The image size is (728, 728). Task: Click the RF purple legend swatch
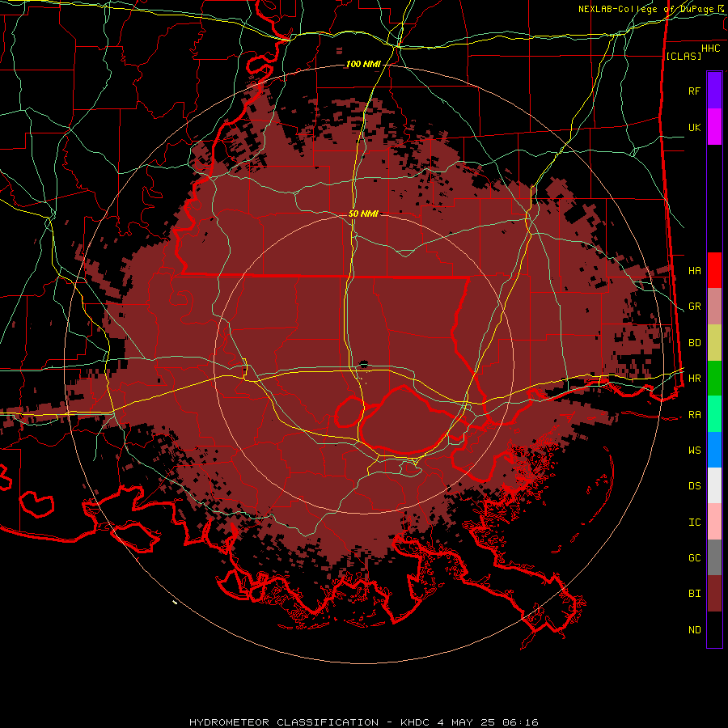[x=714, y=91]
